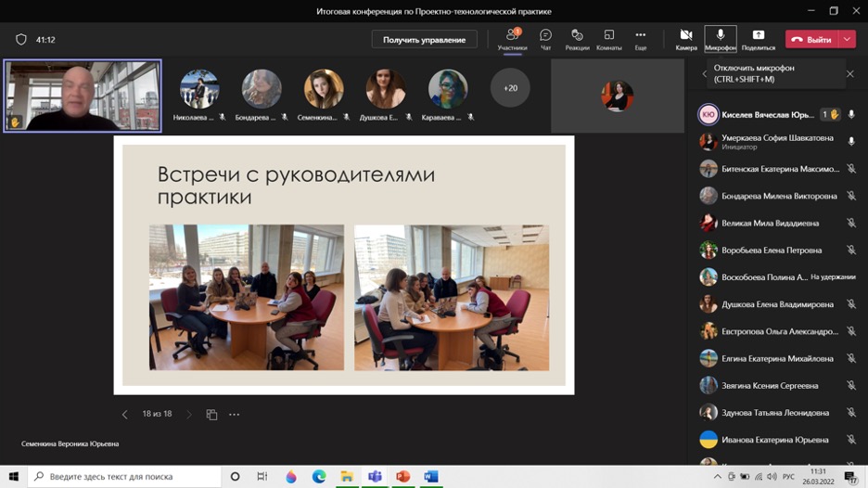Expand the dropdown arrow next to Выйти

(848, 40)
